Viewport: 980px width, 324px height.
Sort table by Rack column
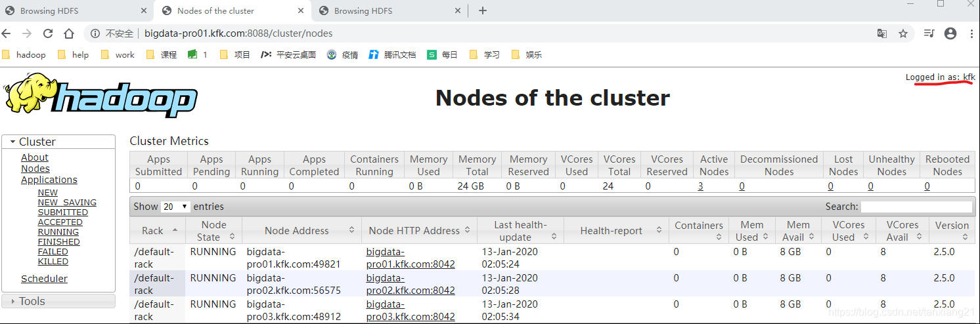coord(158,230)
